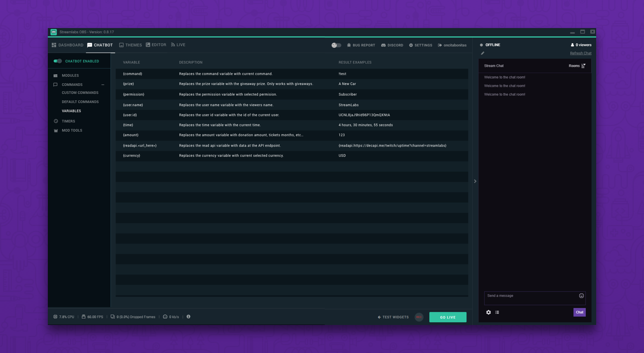Click the Result Examples column header
The height and width of the screenshot is (353, 644).
pos(355,63)
